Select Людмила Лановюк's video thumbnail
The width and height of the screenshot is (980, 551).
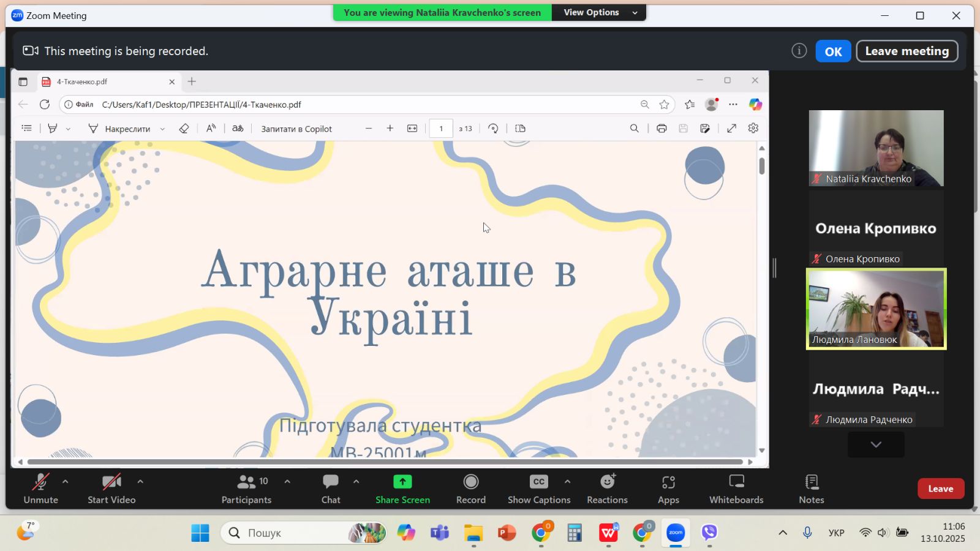(x=876, y=309)
